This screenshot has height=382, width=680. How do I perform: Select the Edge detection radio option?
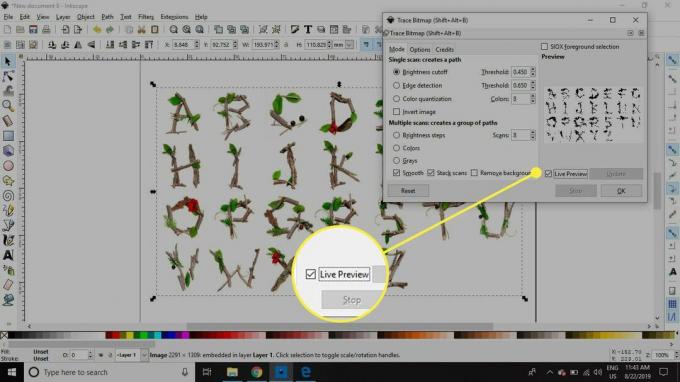(x=396, y=85)
